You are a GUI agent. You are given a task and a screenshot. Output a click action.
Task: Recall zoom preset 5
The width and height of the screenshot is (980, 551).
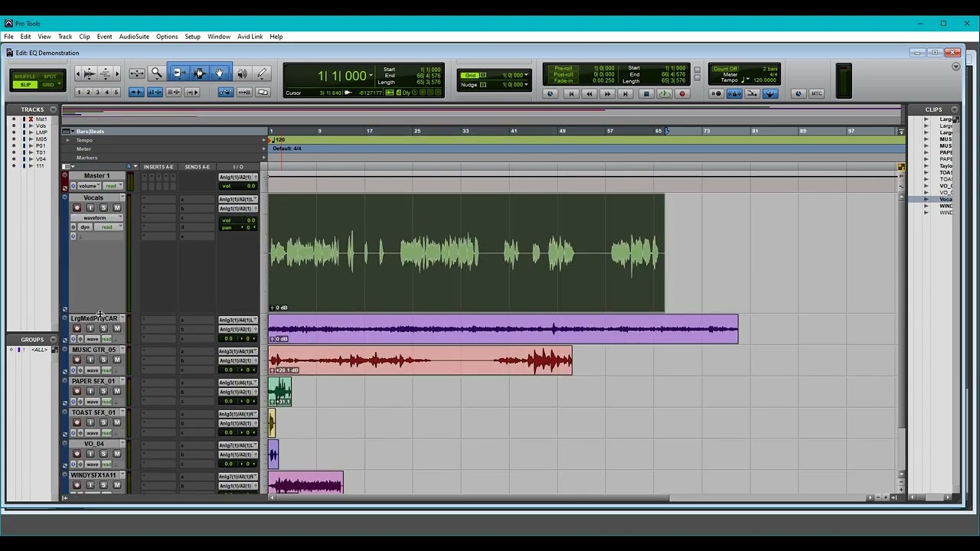click(116, 93)
